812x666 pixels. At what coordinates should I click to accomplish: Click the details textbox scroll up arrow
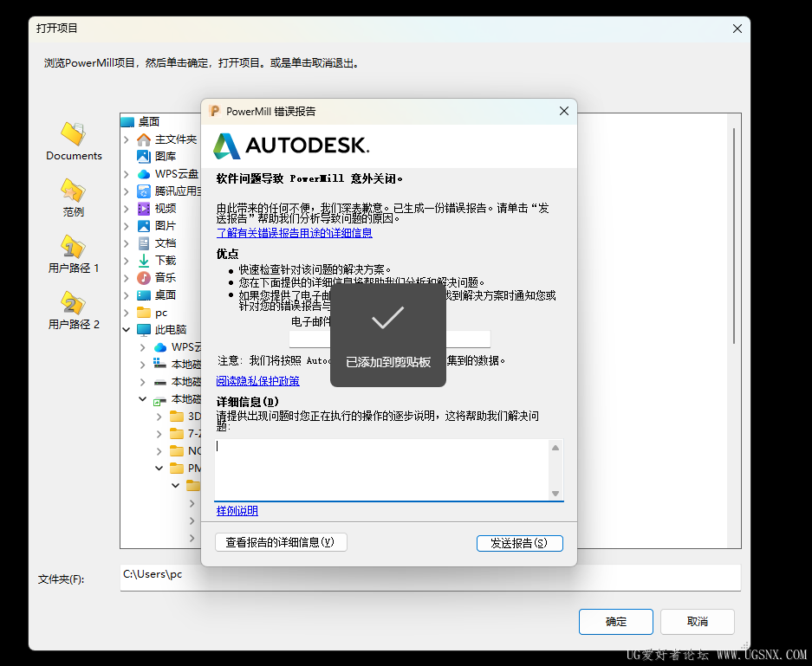click(555, 448)
